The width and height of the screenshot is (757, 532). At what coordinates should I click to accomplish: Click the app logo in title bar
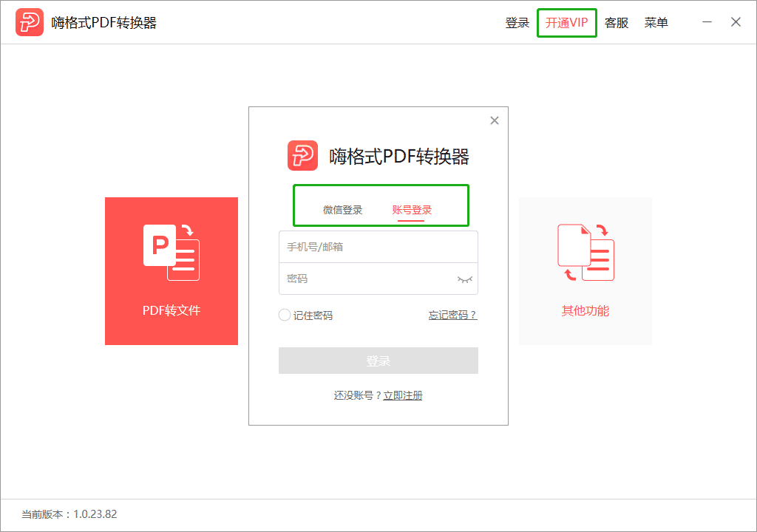click(x=30, y=22)
